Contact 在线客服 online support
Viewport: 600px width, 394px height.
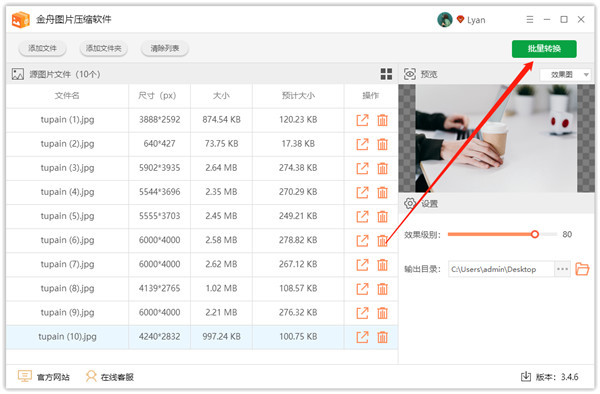[x=110, y=377]
